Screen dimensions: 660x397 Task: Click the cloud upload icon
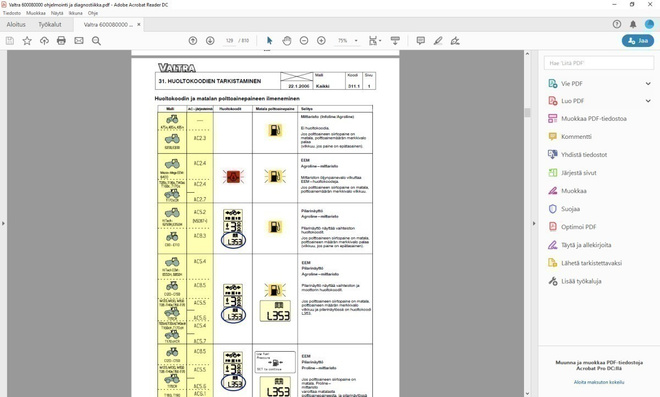click(x=44, y=41)
